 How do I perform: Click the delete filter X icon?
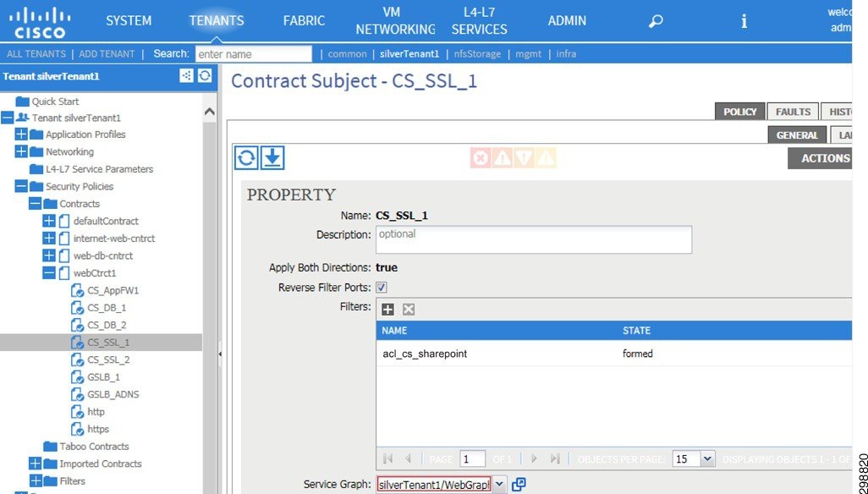(409, 309)
